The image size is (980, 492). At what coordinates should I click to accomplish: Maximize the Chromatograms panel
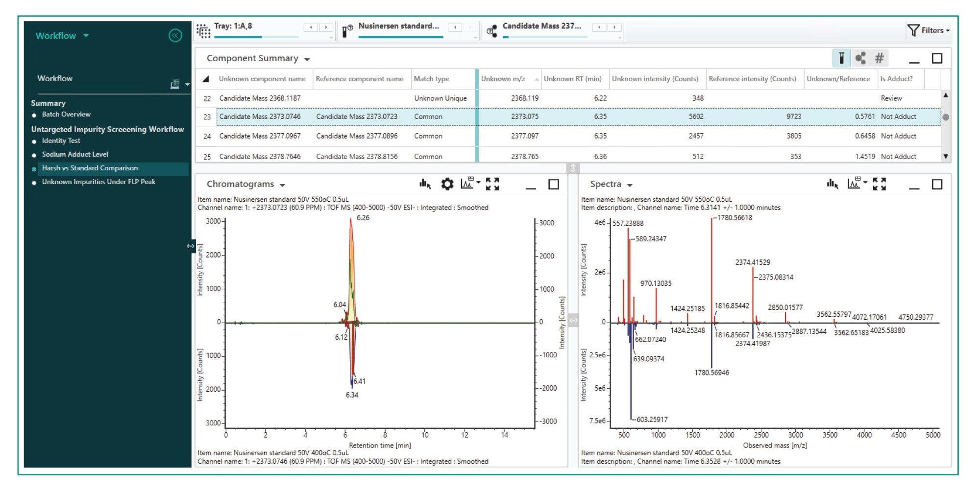pos(553,184)
